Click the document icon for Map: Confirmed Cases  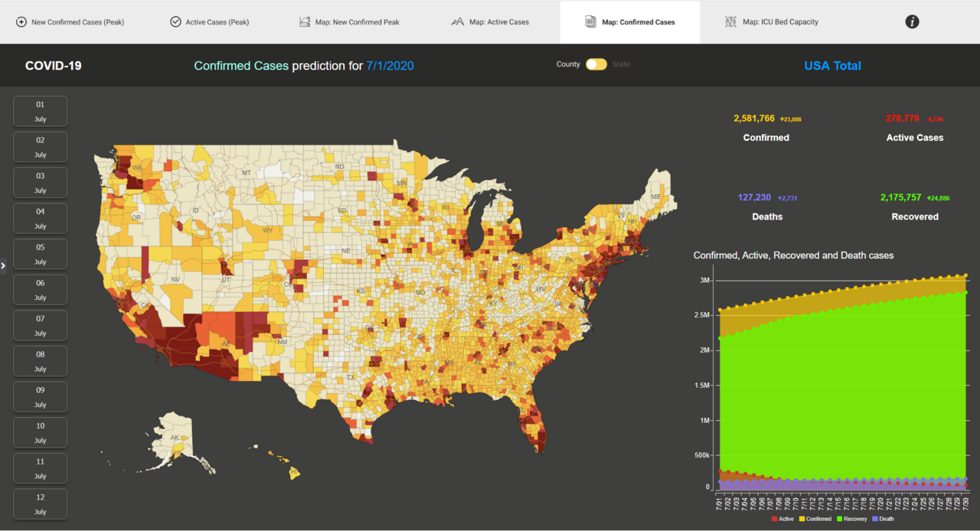click(590, 22)
